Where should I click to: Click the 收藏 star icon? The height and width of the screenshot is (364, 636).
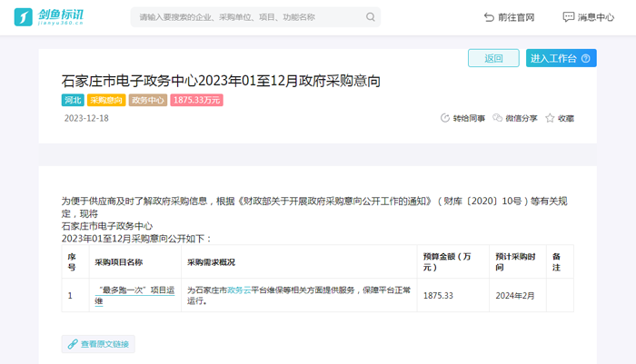tap(550, 118)
